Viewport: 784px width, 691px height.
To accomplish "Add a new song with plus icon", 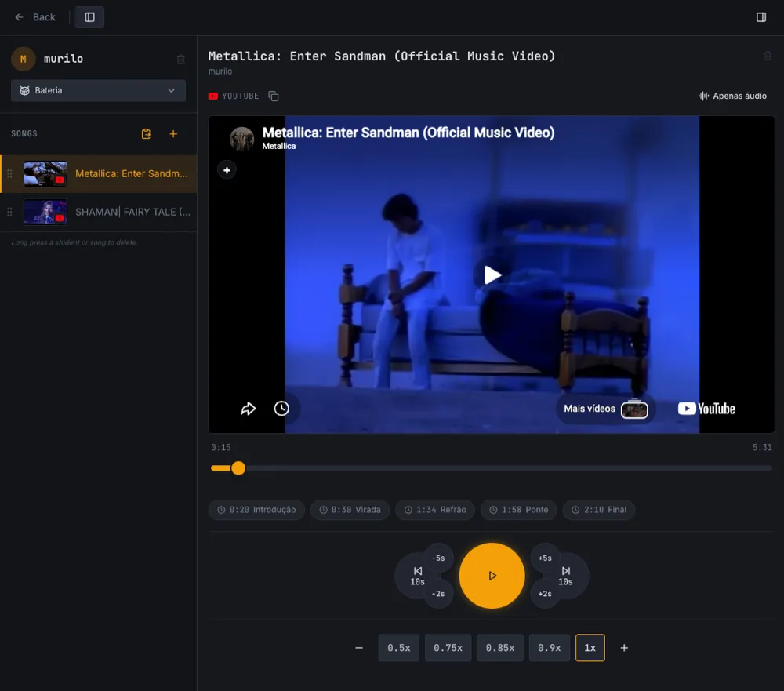I will [x=173, y=133].
